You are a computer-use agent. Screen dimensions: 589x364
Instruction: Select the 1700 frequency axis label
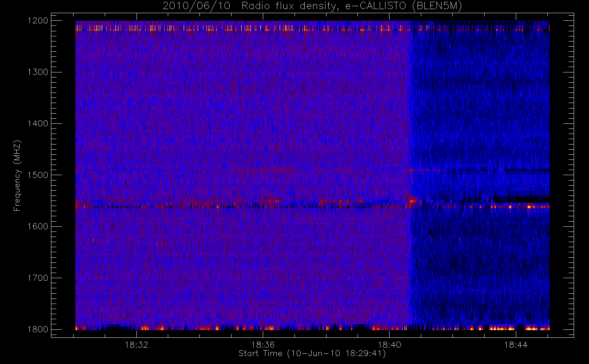[x=38, y=278]
